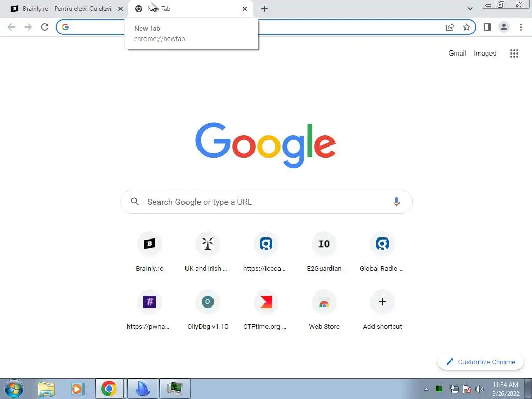
Task: Open the Chrome three-dot menu
Action: coord(521,27)
